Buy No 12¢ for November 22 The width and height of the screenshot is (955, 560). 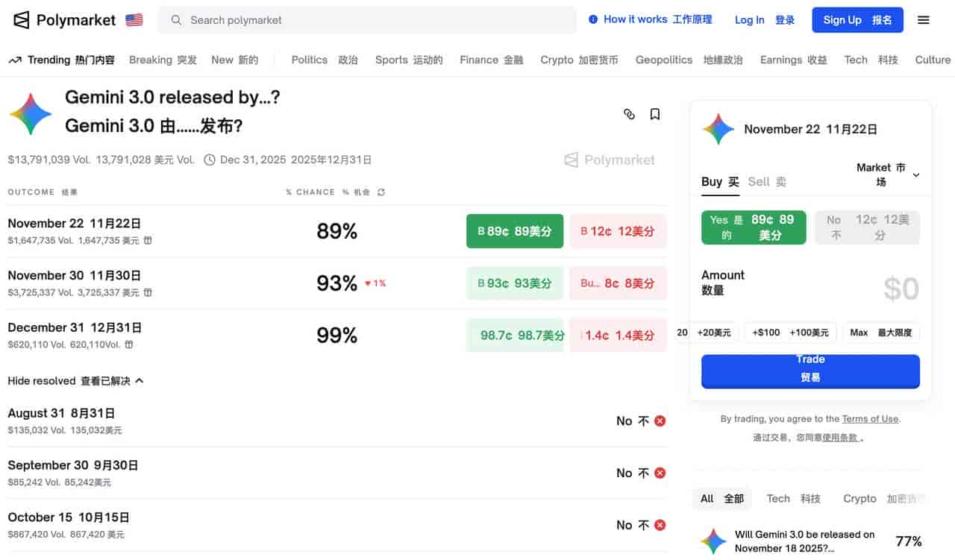coord(618,231)
